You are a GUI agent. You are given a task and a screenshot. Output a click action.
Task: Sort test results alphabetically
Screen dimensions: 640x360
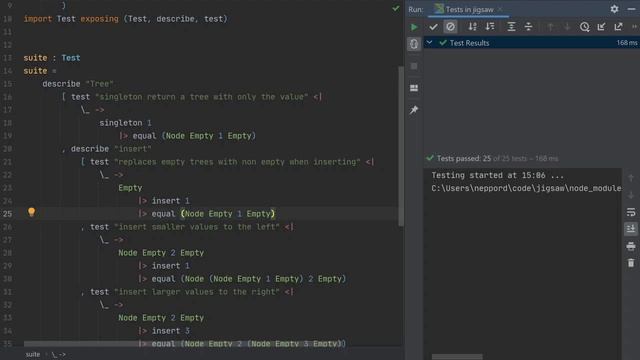[x=472, y=27]
